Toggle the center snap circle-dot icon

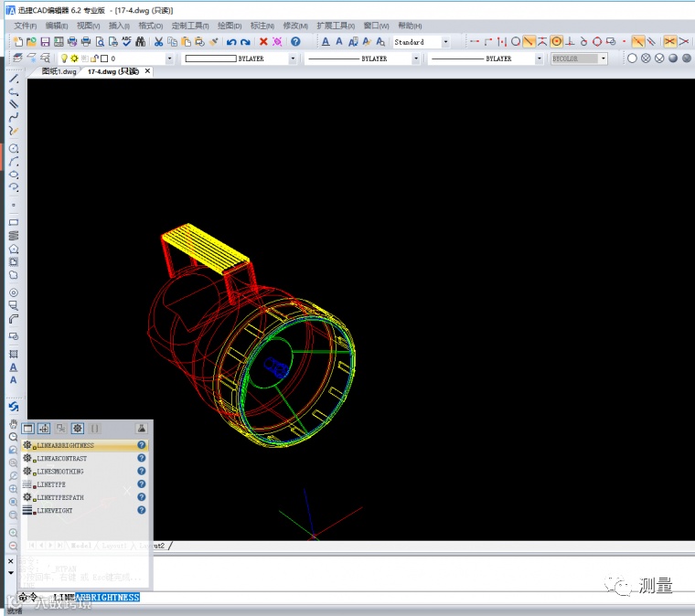[x=556, y=42]
